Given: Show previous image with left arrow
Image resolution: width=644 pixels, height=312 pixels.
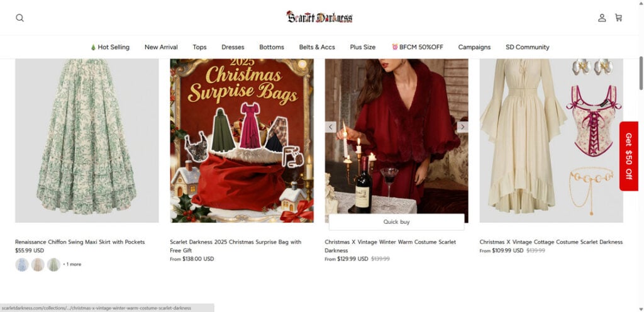Looking at the screenshot, I should pos(331,127).
